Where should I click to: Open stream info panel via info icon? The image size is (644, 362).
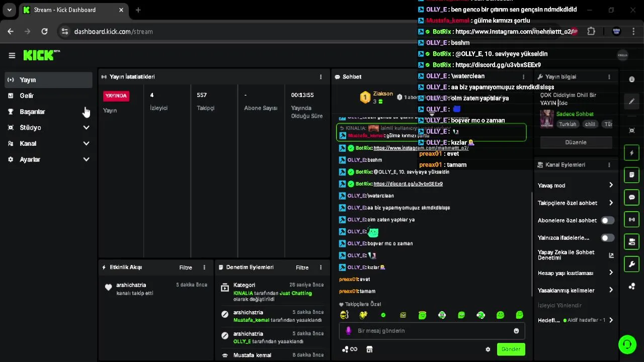632,79
